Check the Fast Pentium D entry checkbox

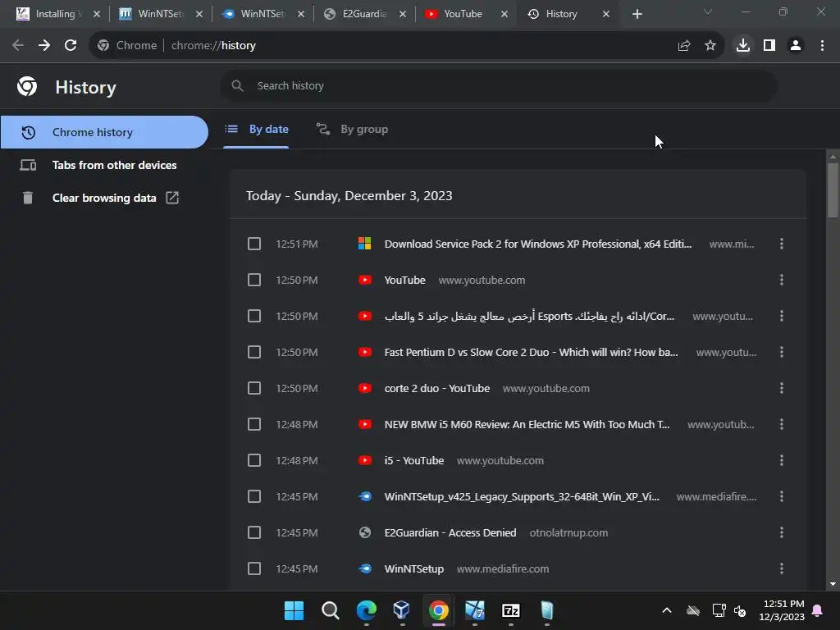[x=254, y=352]
